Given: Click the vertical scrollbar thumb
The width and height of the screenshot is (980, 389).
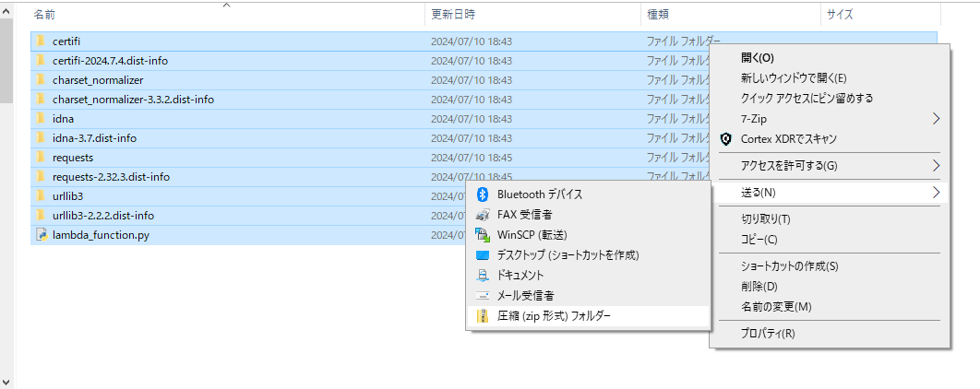Looking at the screenshot, I should coord(6,61).
